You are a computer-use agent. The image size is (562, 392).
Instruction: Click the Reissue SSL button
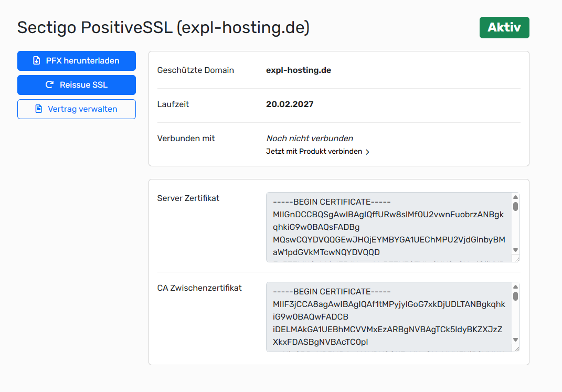[x=76, y=85]
